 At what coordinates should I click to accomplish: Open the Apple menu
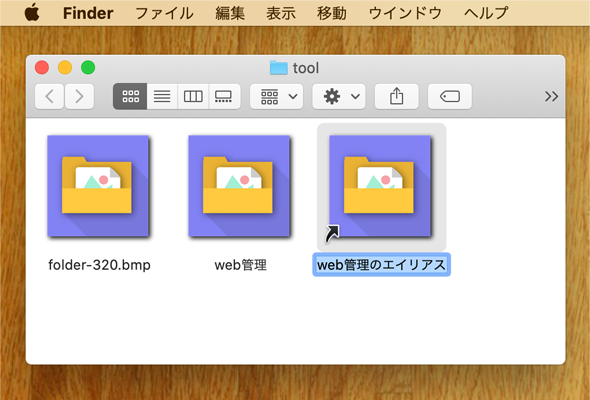32,12
